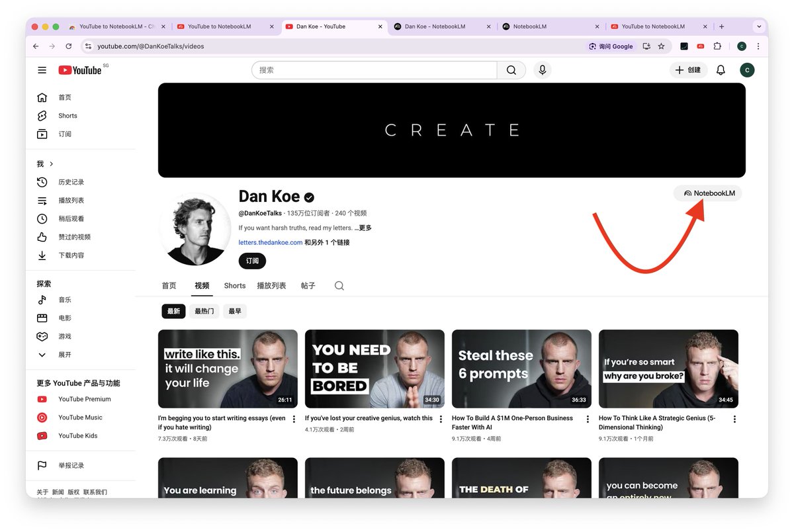Click the search magnifier button
The width and height of the screenshot is (794, 532).
(x=511, y=70)
